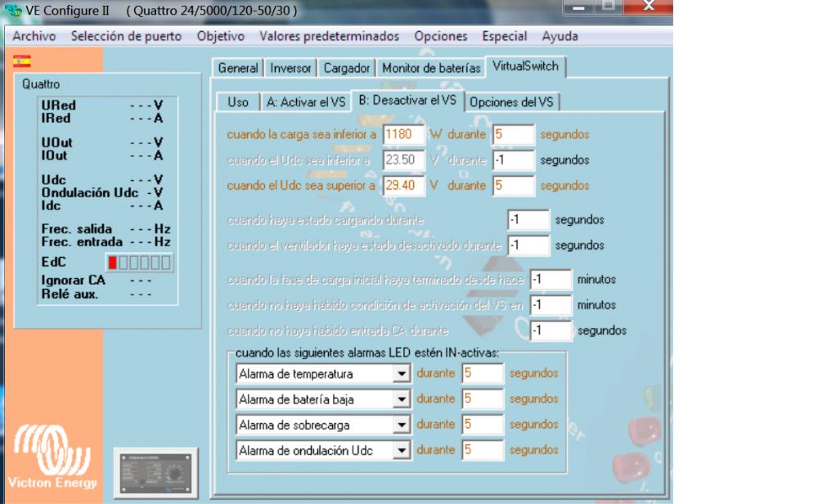Open the Ayuda menu
Image resolution: width=818 pixels, height=504 pixels.
click(x=560, y=36)
